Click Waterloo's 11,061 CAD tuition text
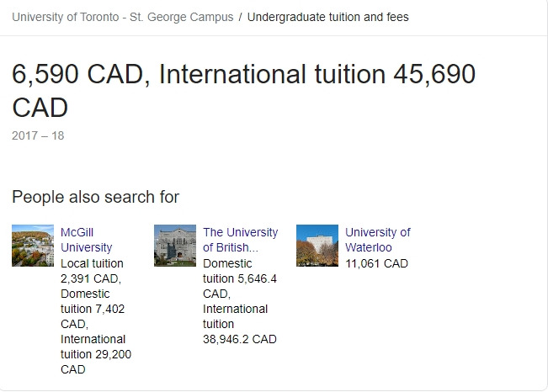Screen dimensions: 548x392 [376, 263]
